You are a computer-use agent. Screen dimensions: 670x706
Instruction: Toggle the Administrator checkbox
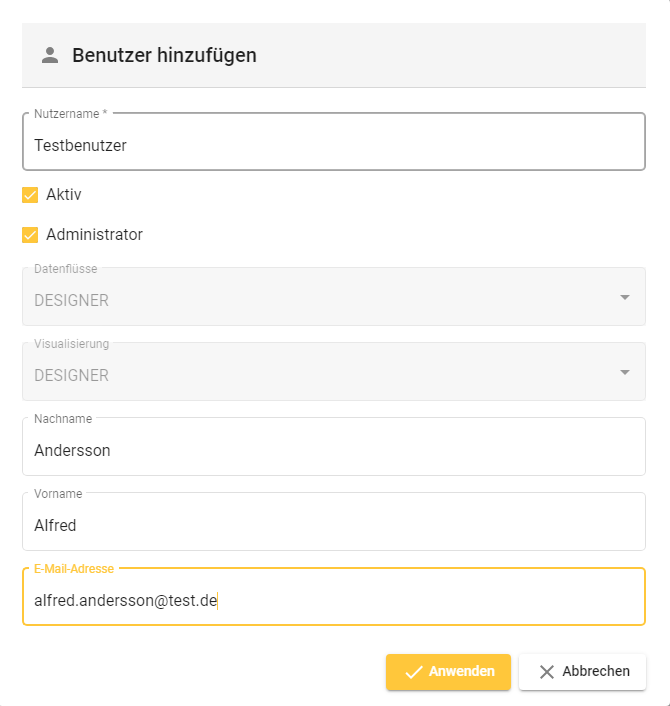click(x=30, y=235)
